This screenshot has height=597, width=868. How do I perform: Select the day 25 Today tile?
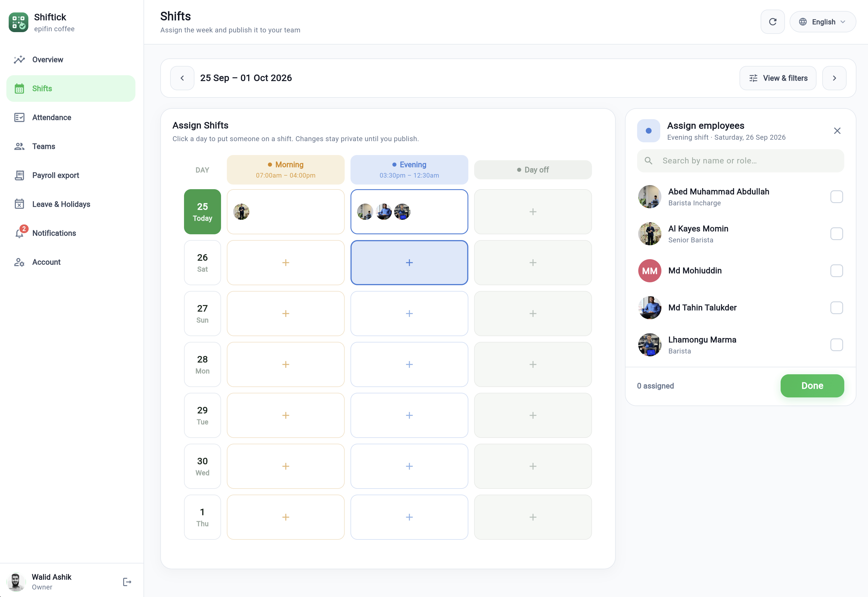(203, 212)
